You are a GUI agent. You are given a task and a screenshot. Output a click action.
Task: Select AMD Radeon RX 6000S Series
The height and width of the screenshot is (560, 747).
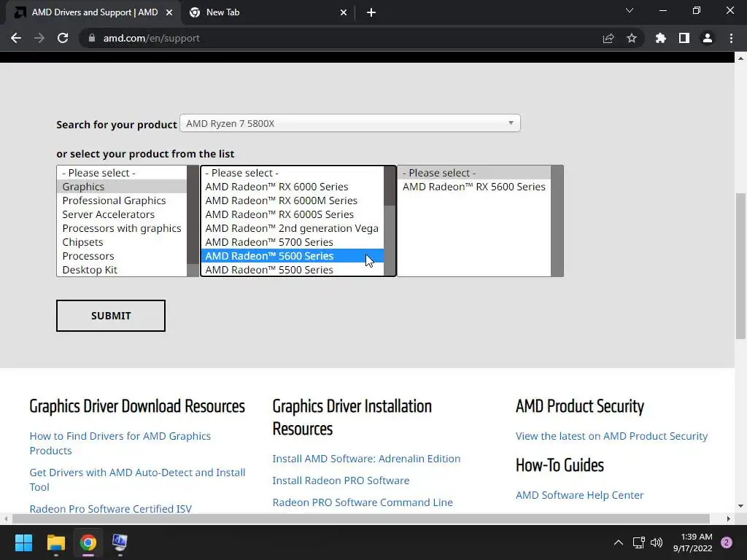(293, 214)
